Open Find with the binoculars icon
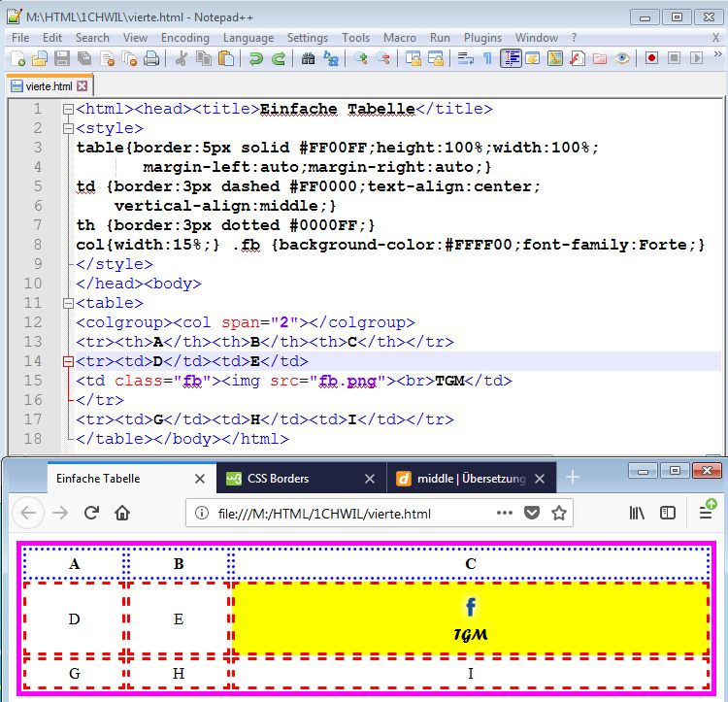This screenshot has width=728, height=702. 308,58
